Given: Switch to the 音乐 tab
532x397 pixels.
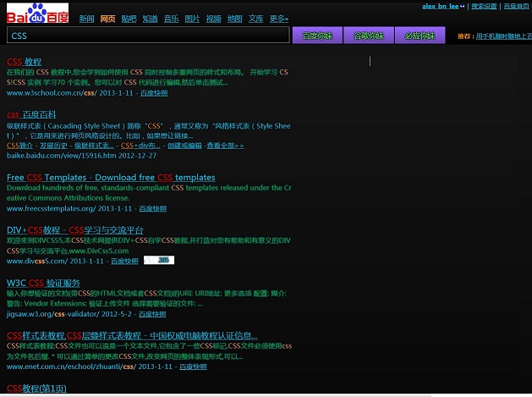Looking at the screenshot, I should point(172,19).
